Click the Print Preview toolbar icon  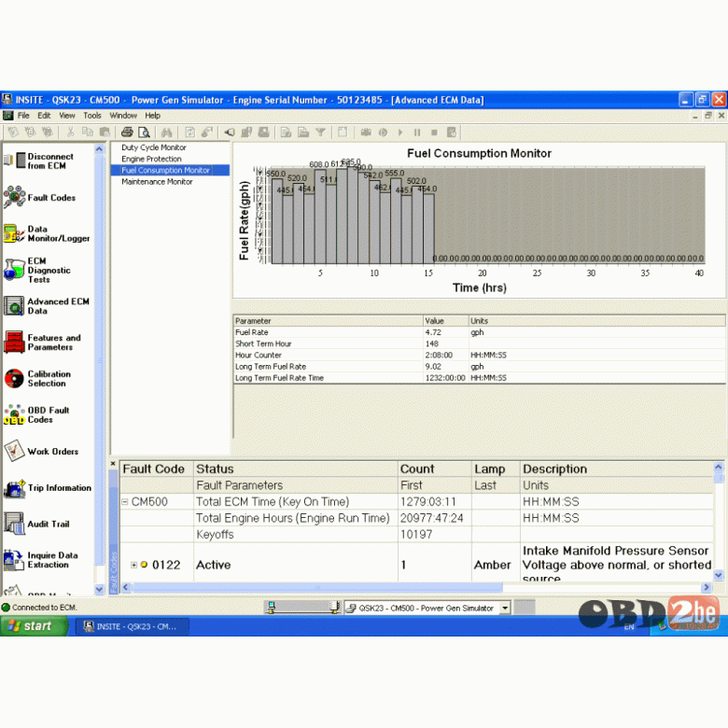click(x=144, y=133)
